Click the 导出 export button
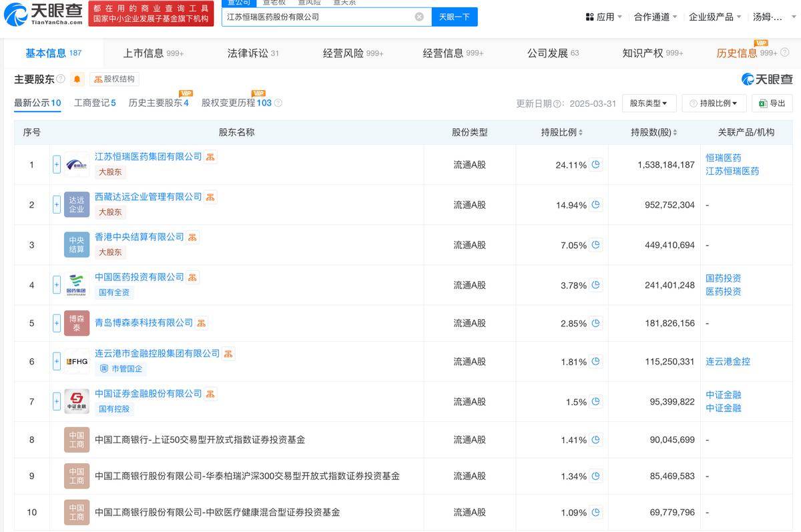 tap(772, 103)
